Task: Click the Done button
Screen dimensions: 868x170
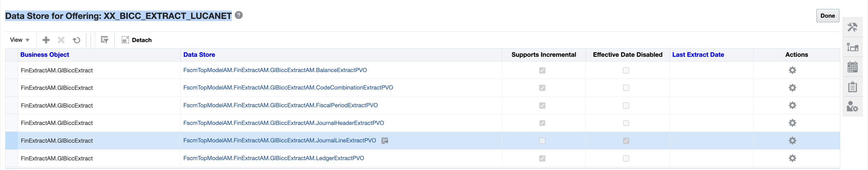Action: click(x=827, y=16)
